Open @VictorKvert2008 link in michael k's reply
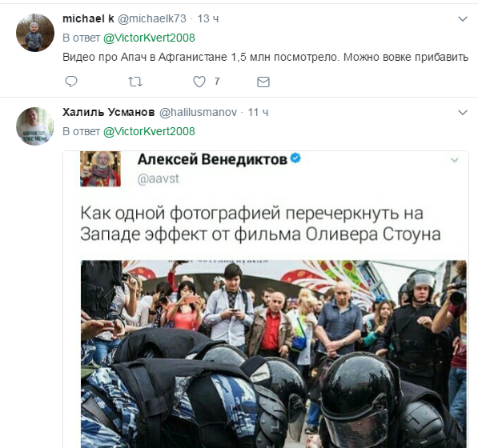Screen dimensions: 478x448 point(149,38)
